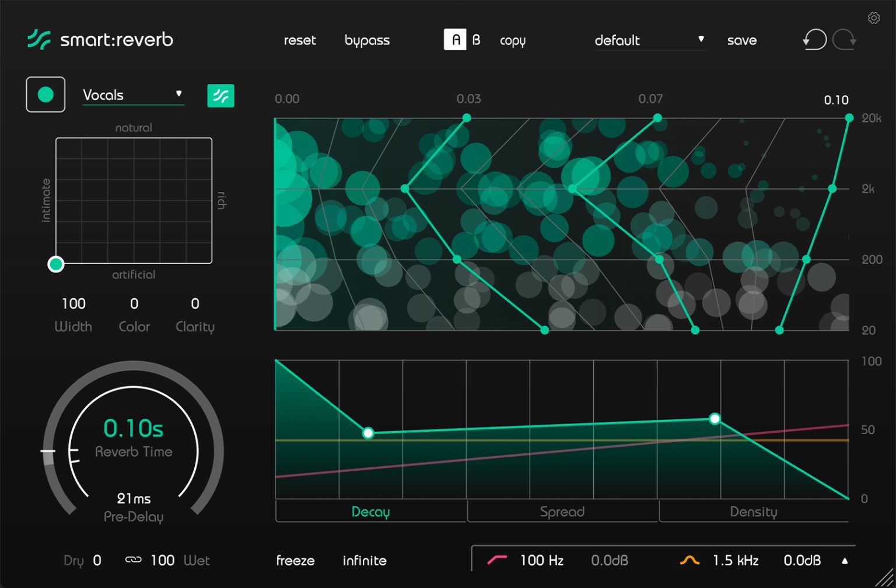The height and width of the screenshot is (588, 896).
Task: Expand the small triangle near 0.0dB
Action: pos(845,559)
